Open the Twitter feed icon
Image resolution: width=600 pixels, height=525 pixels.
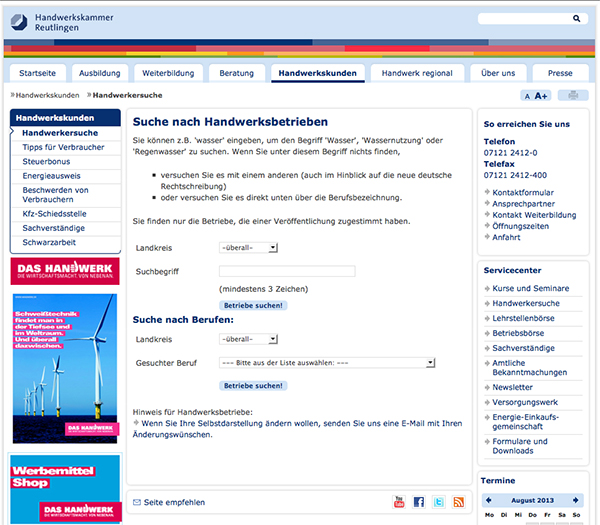click(x=439, y=502)
